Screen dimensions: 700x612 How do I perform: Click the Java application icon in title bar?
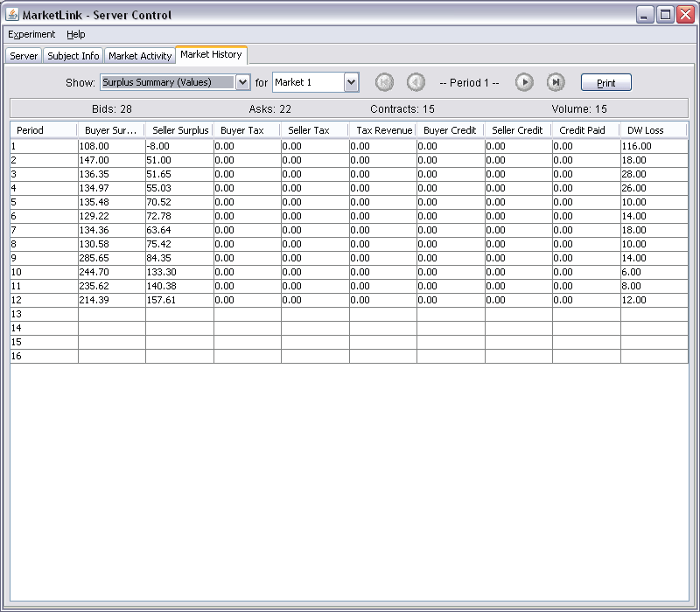point(12,15)
